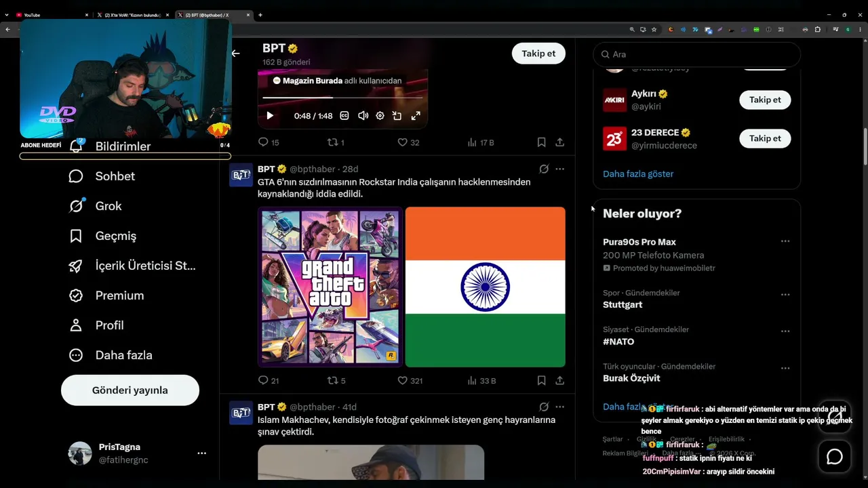Open the Chrome three-dot menu
868x488 pixels.
click(x=860, y=30)
